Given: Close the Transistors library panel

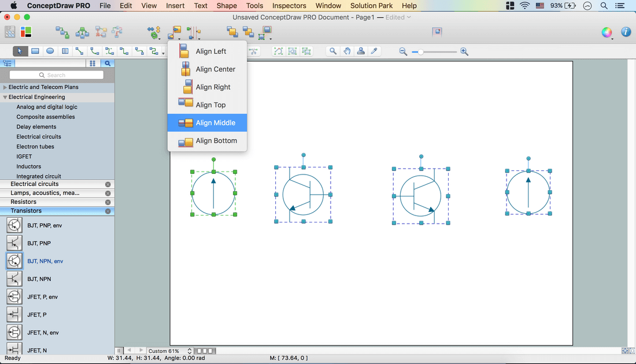Looking at the screenshot, I should coord(108,211).
